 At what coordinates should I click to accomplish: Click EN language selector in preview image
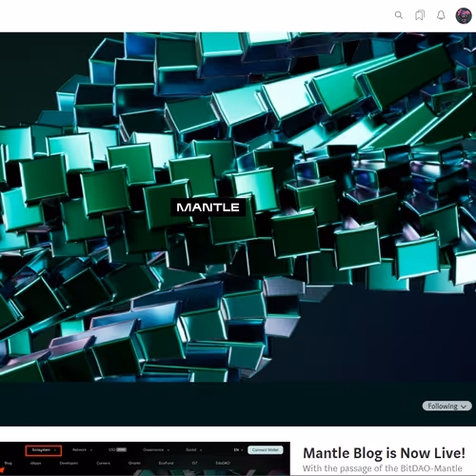(238, 450)
